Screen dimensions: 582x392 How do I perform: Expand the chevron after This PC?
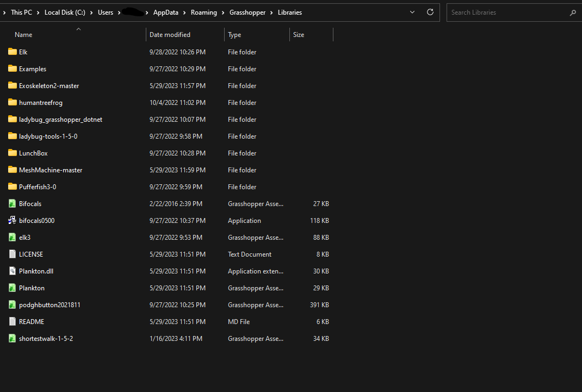point(38,13)
